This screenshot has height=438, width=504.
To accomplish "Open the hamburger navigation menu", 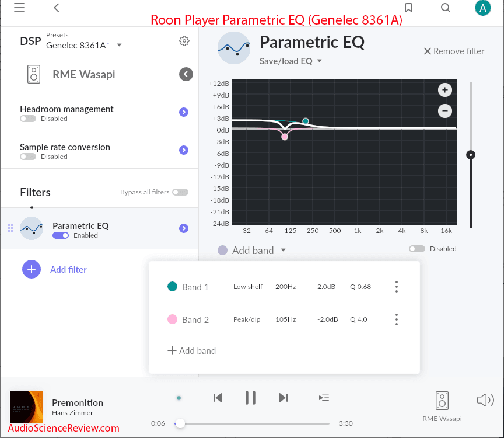I will click(x=19, y=8).
